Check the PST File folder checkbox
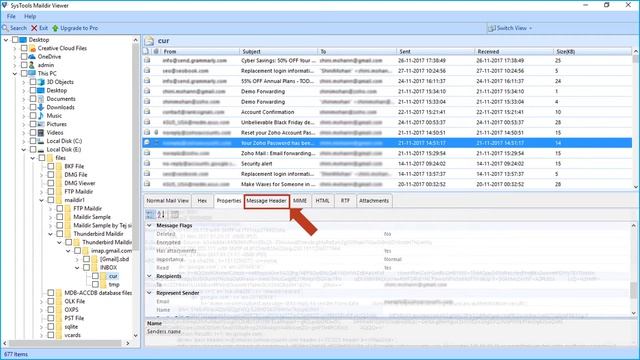Image resolution: width=640 pixels, height=360 pixels. tap(51, 318)
